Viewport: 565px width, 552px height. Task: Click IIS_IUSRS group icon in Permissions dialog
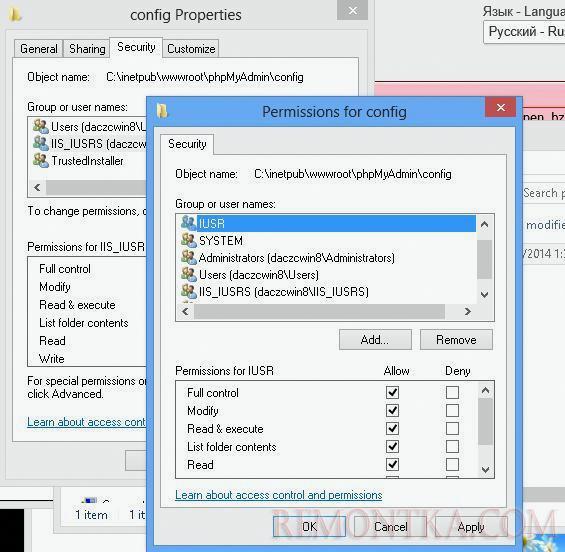188,291
